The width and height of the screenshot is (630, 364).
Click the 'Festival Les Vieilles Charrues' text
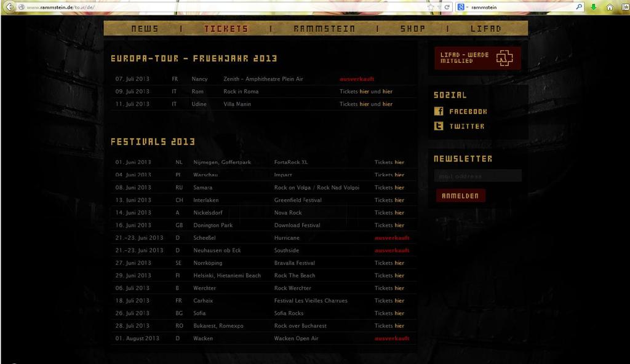311,301
